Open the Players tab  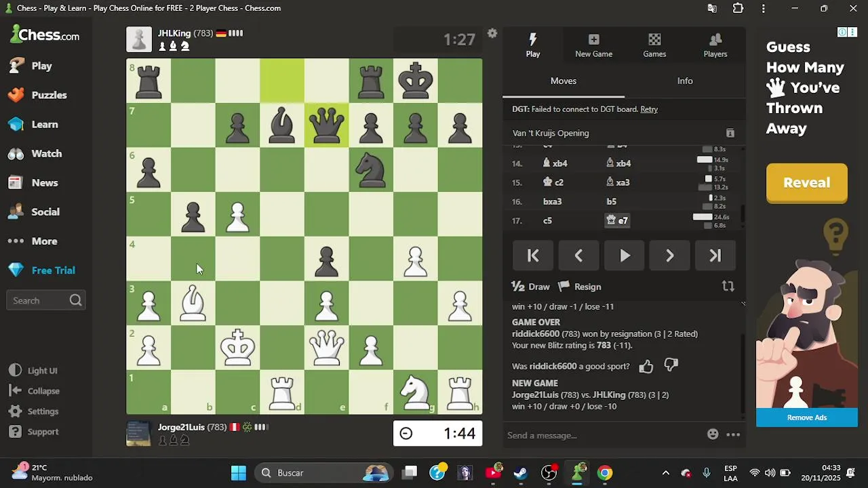(x=715, y=45)
